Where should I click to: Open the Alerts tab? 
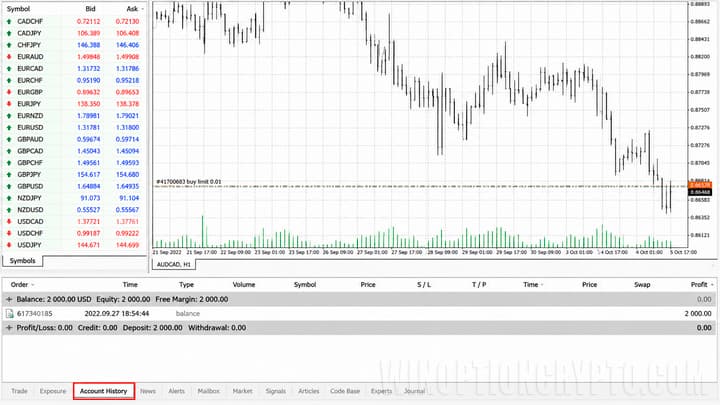tap(176, 391)
